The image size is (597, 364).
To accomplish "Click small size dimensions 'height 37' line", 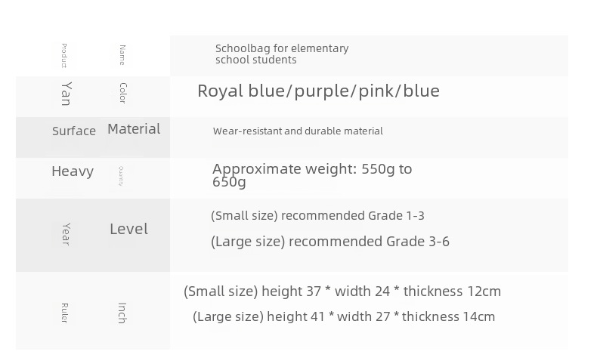I will (x=342, y=292).
